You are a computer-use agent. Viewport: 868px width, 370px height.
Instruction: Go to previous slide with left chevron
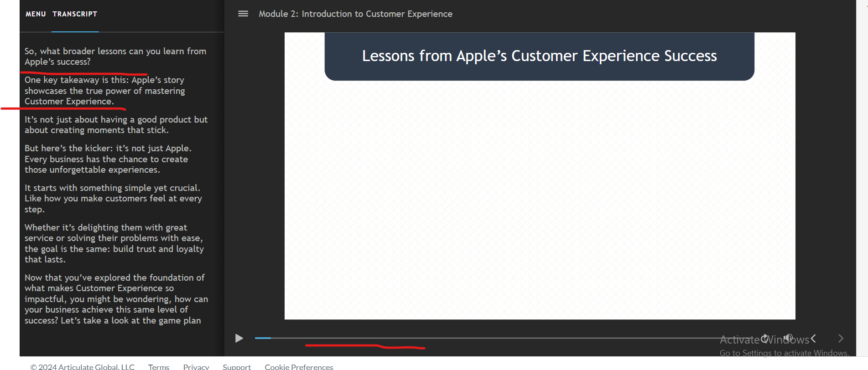pos(813,338)
